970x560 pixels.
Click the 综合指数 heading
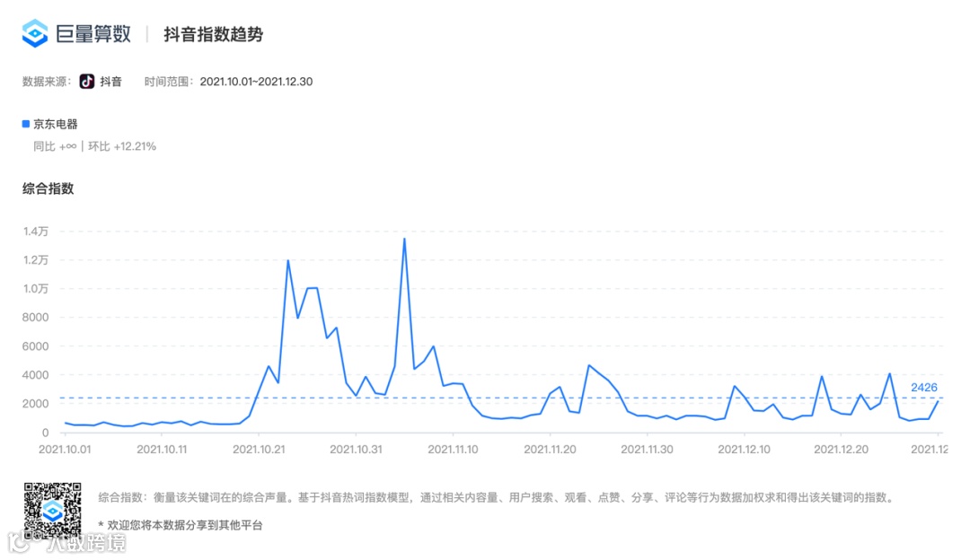tap(48, 188)
